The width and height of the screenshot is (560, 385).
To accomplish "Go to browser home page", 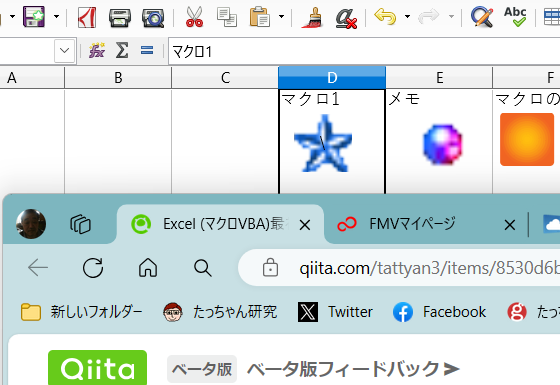I will [x=148, y=268].
